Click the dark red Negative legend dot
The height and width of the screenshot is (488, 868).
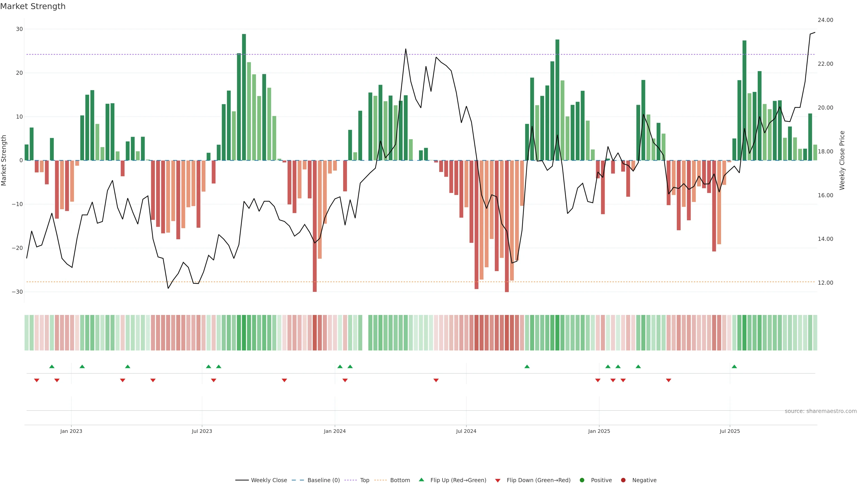point(623,480)
